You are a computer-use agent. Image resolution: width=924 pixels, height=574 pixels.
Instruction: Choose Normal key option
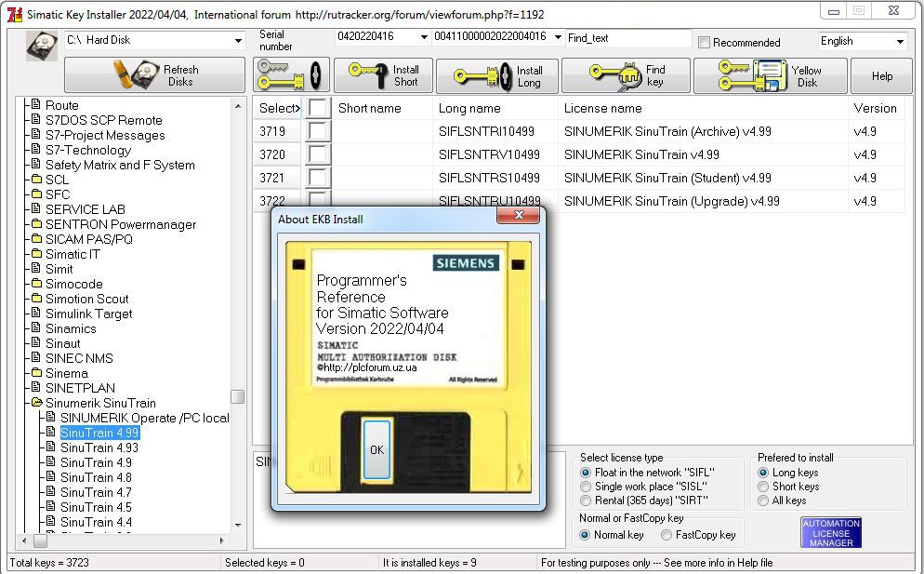(x=585, y=535)
